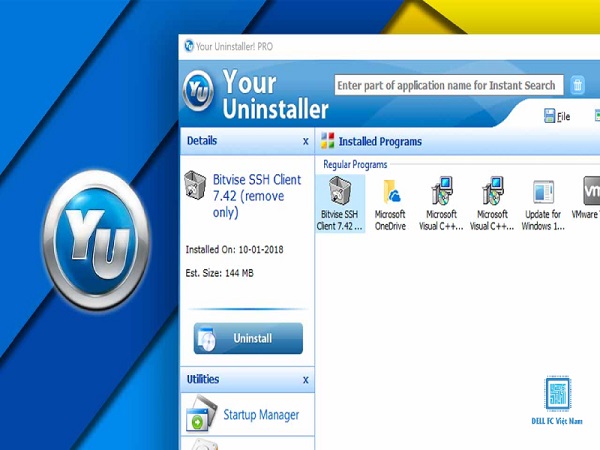Select the Update for Windows 1... program icon
Image resolution: width=600 pixels, height=450 pixels.
[543, 204]
